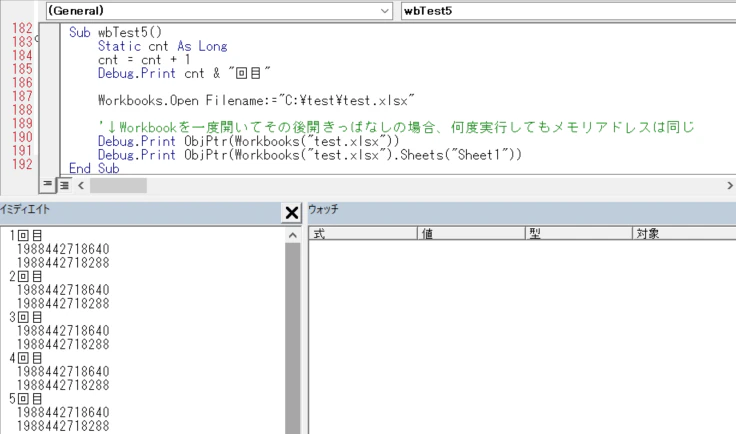The image size is (736, 434).
Task: Click 1988442718288 under 1回目
Action: (63, 263)
